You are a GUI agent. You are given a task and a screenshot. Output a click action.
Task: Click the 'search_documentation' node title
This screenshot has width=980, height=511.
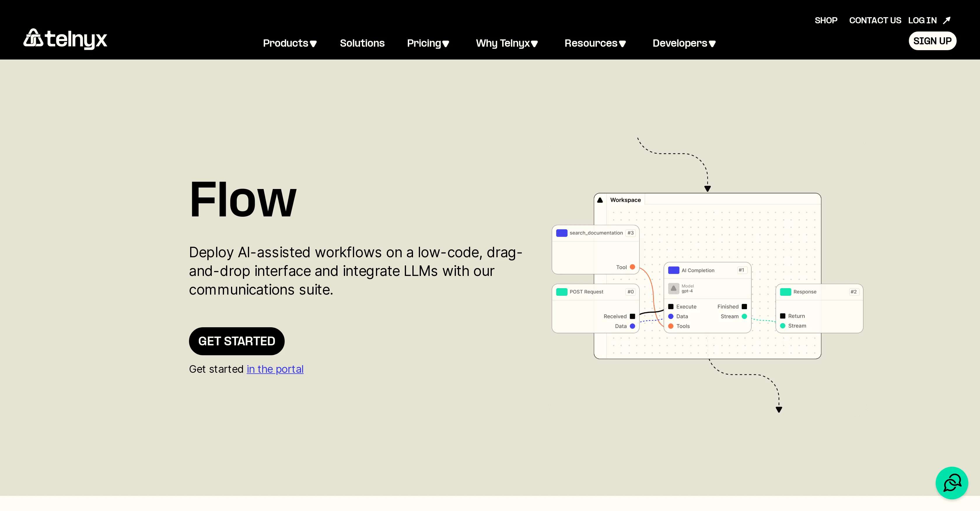[596, 233]
